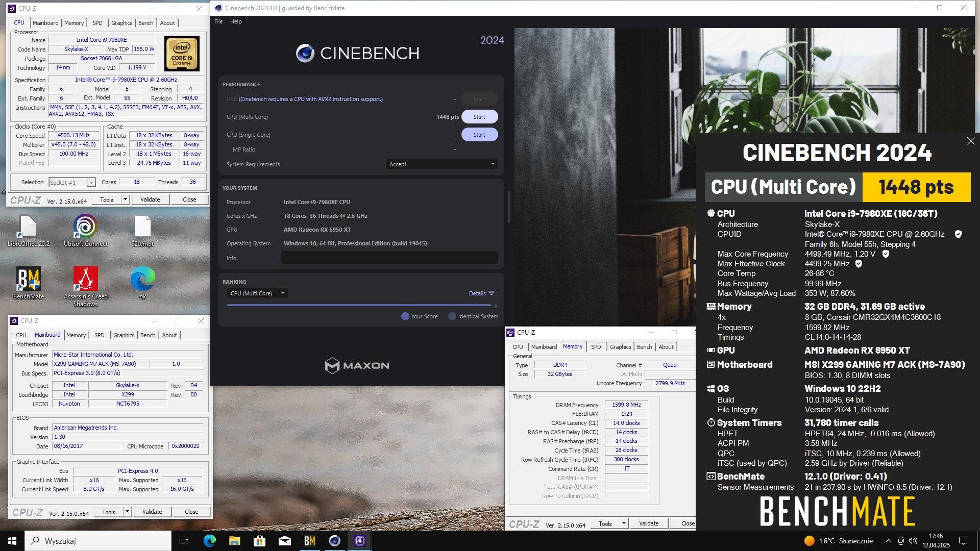Open Microsoft Edge from taskbar
Image resolution: width=980 pixels, height=551 pixels.
tap(210, 541)
